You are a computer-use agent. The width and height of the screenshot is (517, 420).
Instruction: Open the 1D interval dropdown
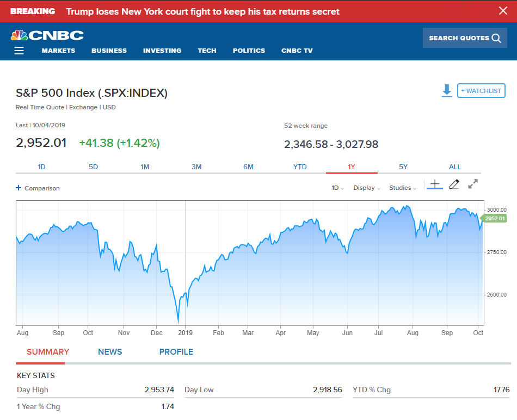pyautogui.click(x=337, y=188)
